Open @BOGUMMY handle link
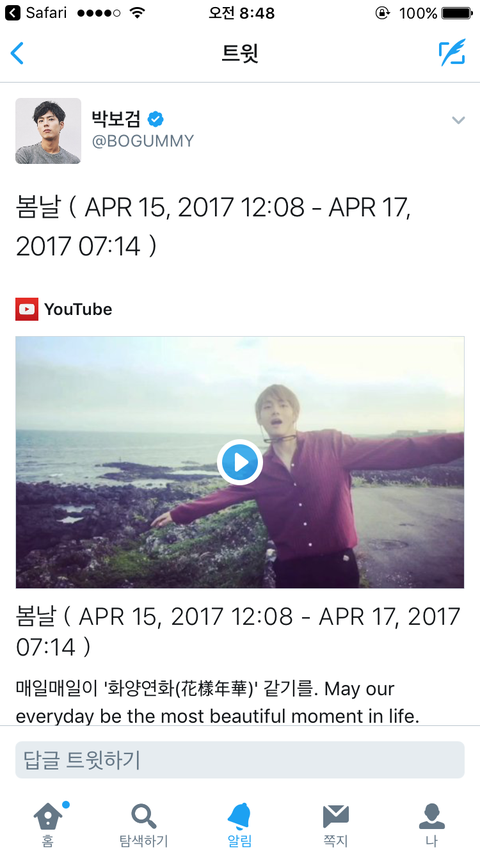The height and width of the screenshot is (854, 480). click(143, 141)
